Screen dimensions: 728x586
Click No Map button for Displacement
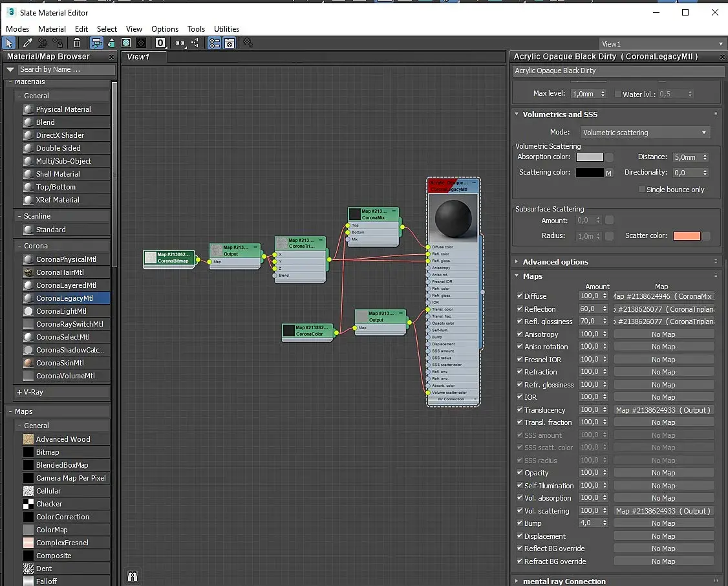pos(663,536)
